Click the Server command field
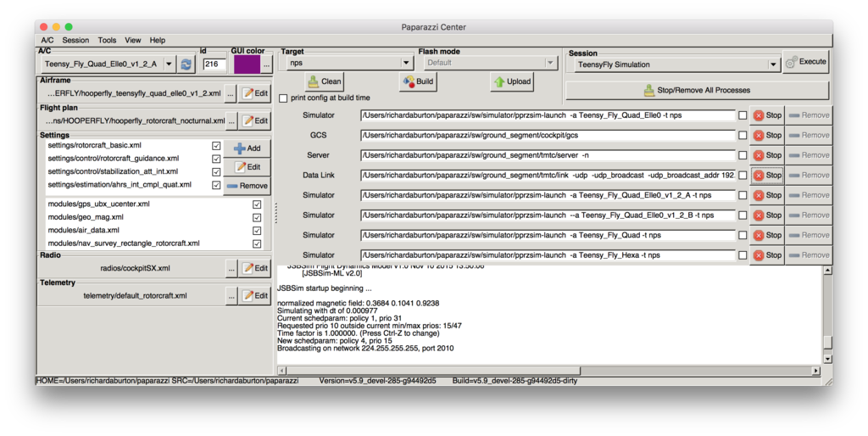This screenshot has width=868, height=436. point(548,155)
